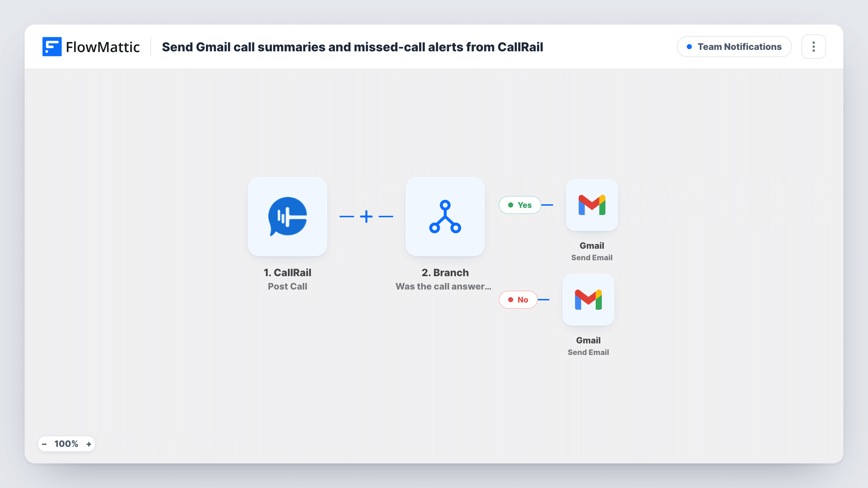Click 'Send Email' under No branch Gmail

click(x=588, y=352)
